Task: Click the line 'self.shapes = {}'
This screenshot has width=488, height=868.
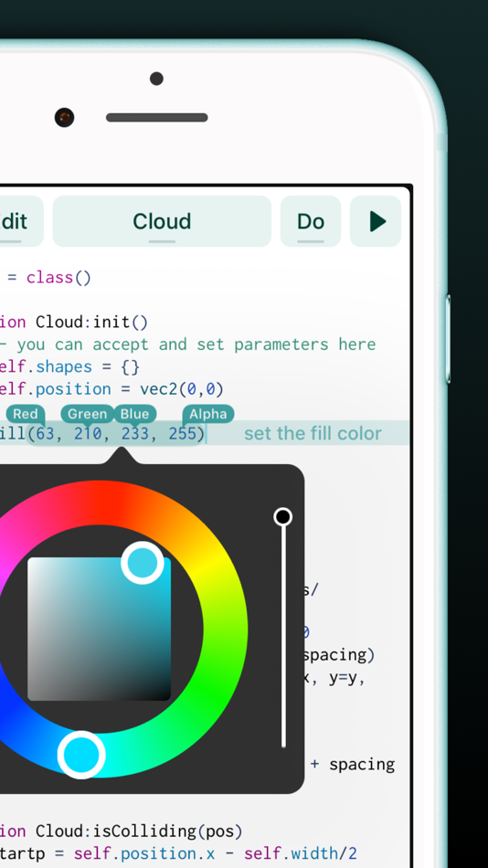Action: pos(69,367)
